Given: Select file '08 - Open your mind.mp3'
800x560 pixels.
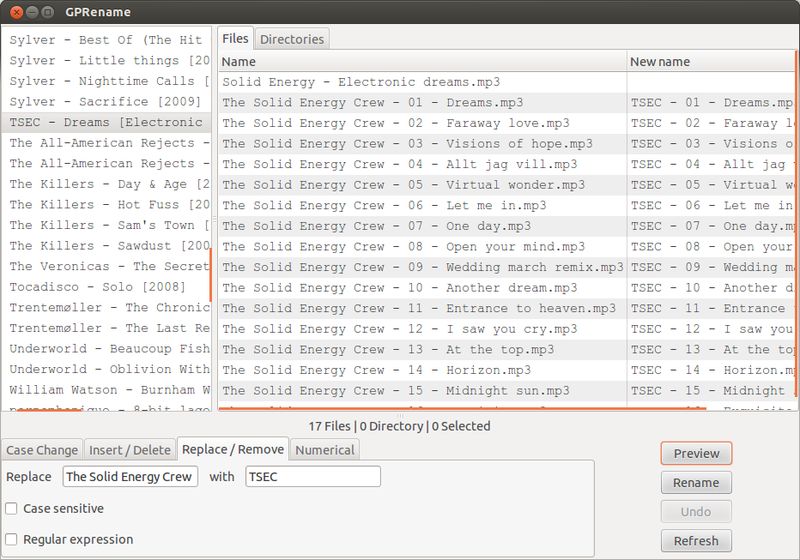Looking at the screenshot, I should pyautogui.click(x=422, y=247).
